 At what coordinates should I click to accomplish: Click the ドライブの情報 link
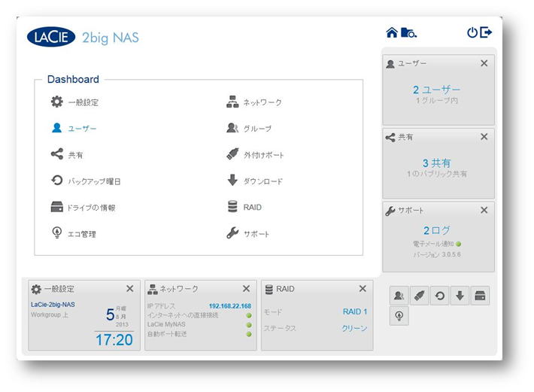point(91,208)
